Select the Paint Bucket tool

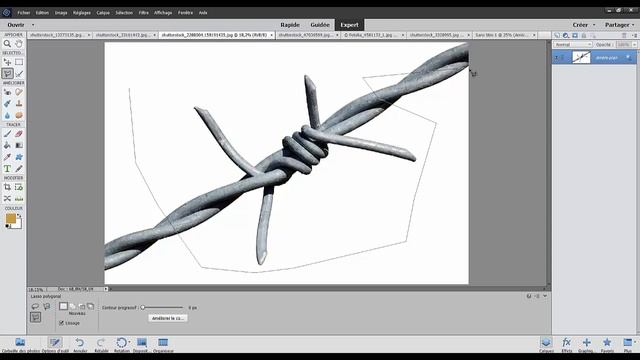click(7, 145)
